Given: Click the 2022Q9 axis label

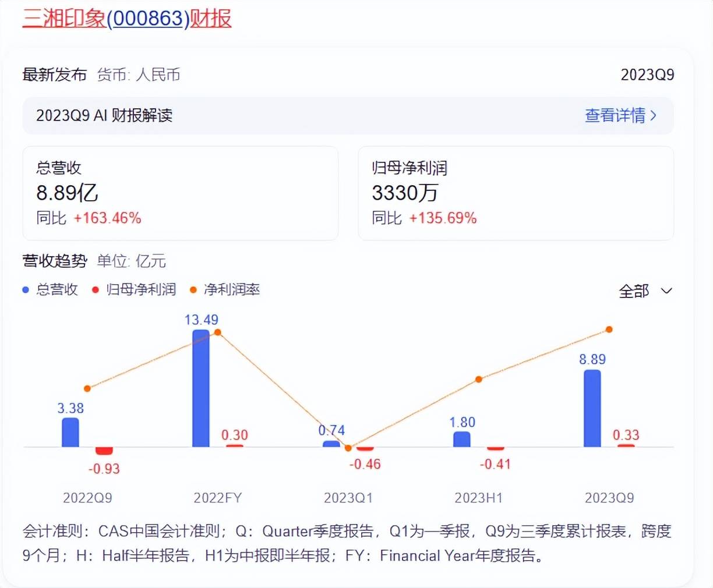Looking at the screenshot, I should pos(87,498).
